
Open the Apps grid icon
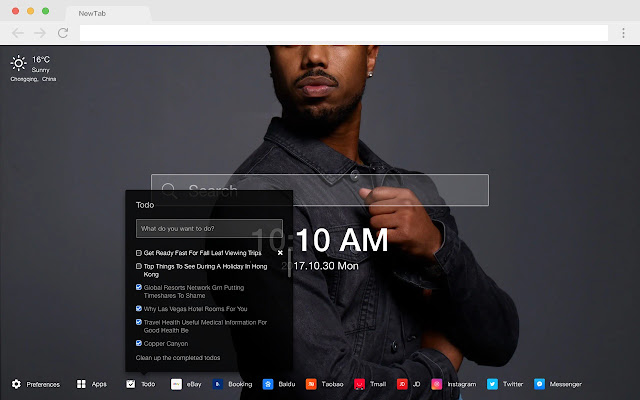coord(81,384)
